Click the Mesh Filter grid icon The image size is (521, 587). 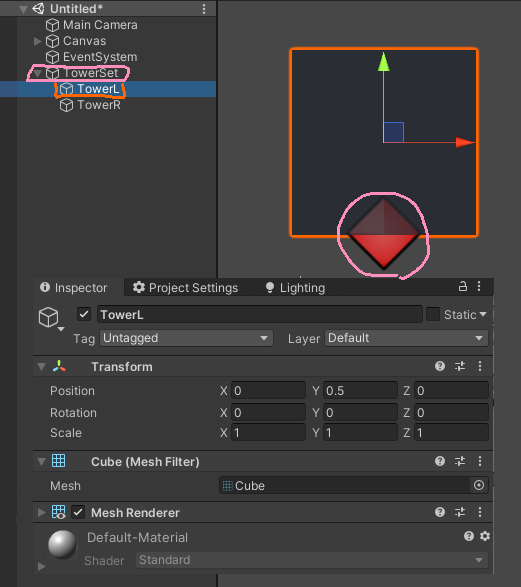pyautogui.click(x=58, y=461)
